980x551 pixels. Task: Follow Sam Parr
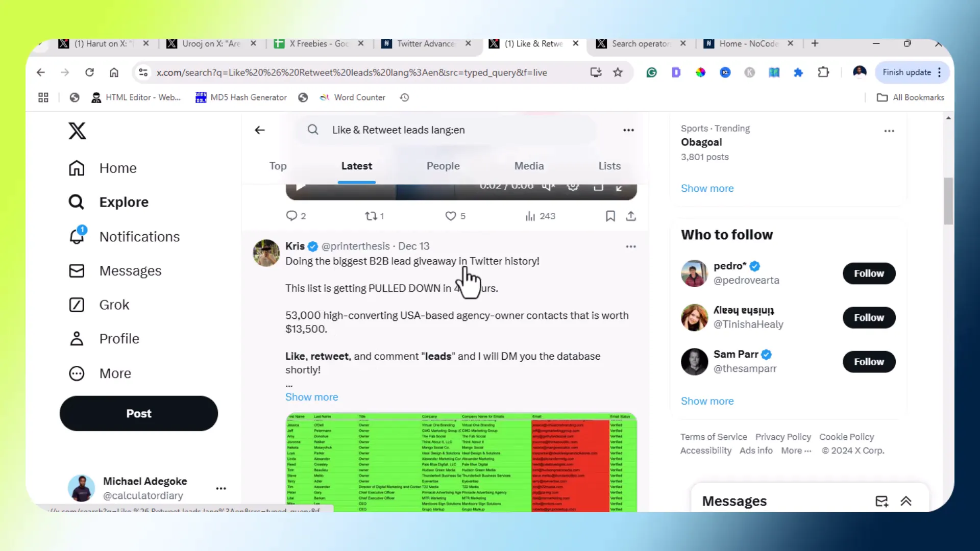pyautogui.click(x=869, y=362)
